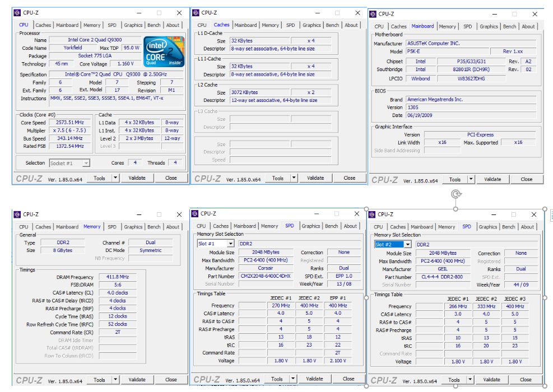
Task: Click the Intel Core 2 Quad inside logo
Action: point(164,52)
